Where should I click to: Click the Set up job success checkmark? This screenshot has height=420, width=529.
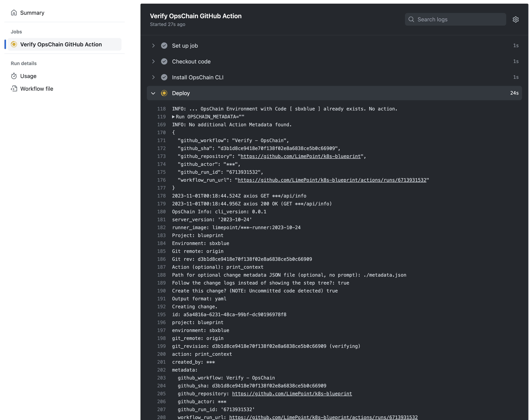(164, 46)
